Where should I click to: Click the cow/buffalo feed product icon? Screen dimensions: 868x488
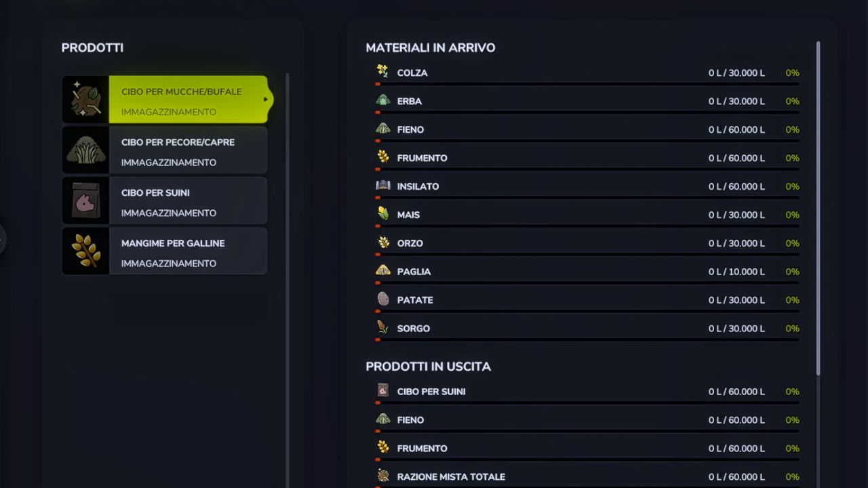[x=86, y=100]
